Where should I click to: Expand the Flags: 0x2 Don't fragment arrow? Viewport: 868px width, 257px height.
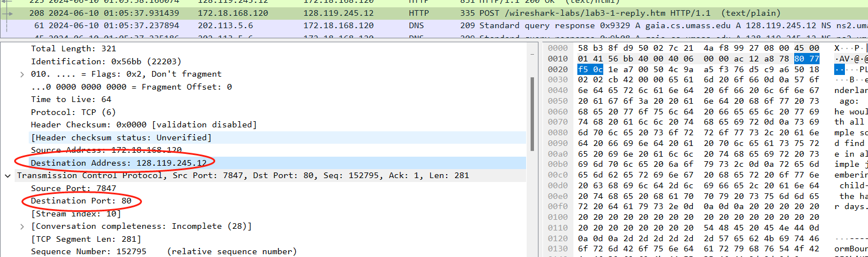pos(22,74)
